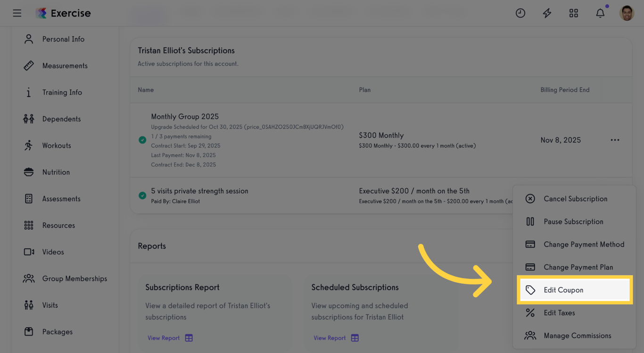The width and height of the screenshot is (644, 353).
Task: Click the lightning bolt quick actions icon
Action: point(547,13)
